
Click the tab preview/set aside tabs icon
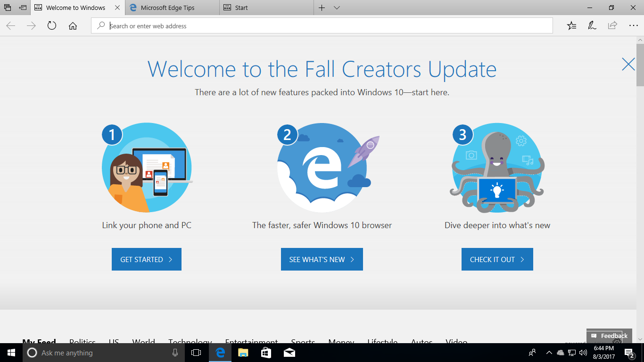[x=8, y=8]
